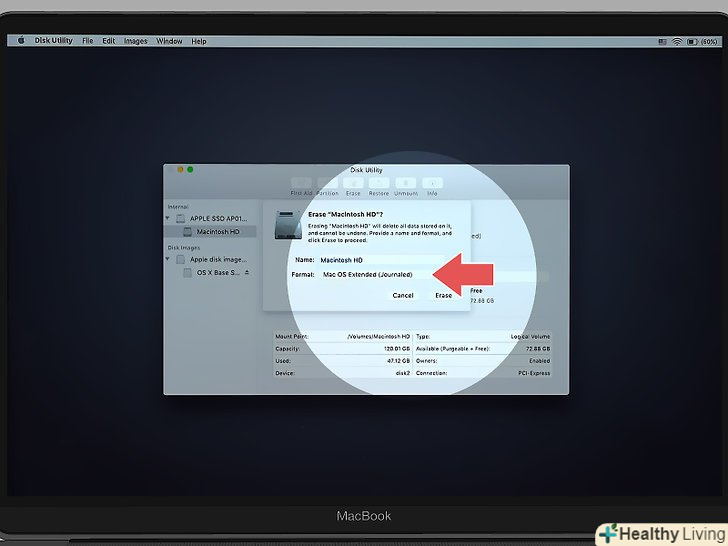The width and height of the screenshot is (728, 546).
Task: Click the Info toolbar button
Action: click(432, 187)
